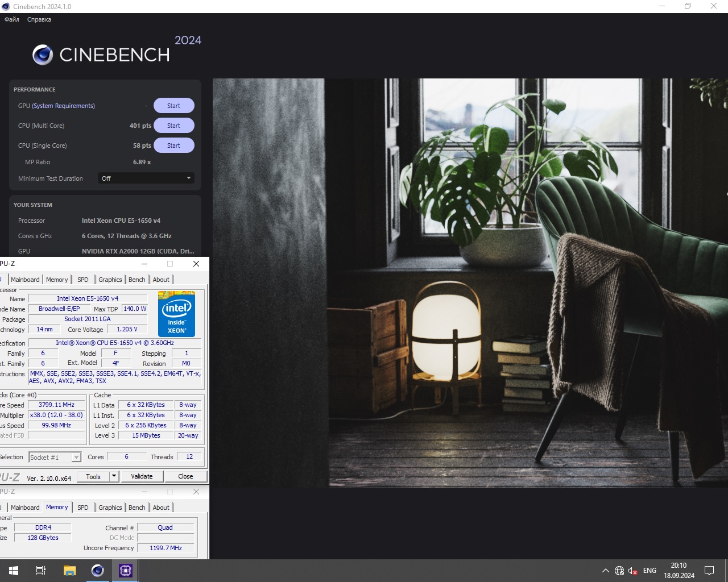Switch to About tab in upper CPU-Z

coord(161,280)
